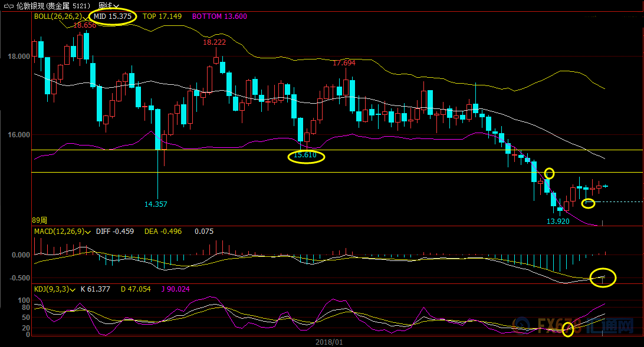This screenshot has height=347, width=644.
Task: Click the 14.357 low price label
Action: click(x=156, y=204)
